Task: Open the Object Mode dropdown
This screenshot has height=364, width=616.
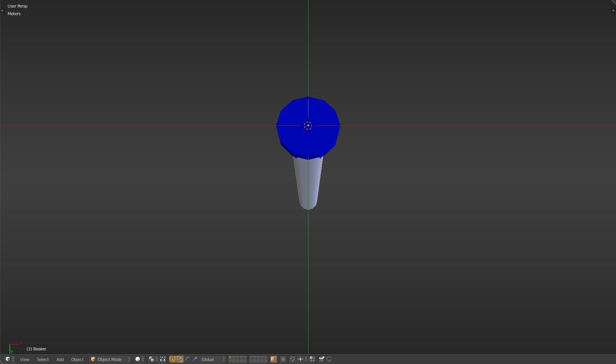Action: point(110,359)
